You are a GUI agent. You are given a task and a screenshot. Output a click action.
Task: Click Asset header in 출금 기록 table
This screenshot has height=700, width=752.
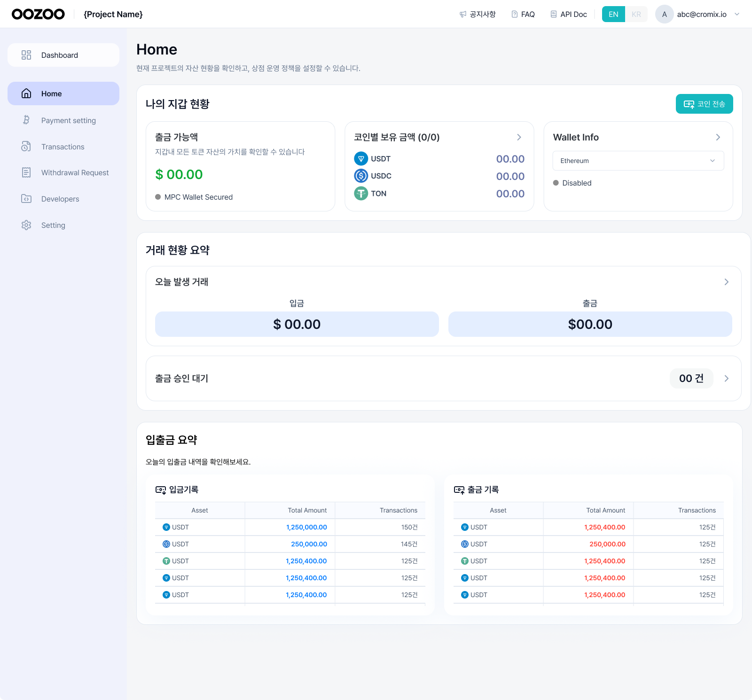click(498, 510)
